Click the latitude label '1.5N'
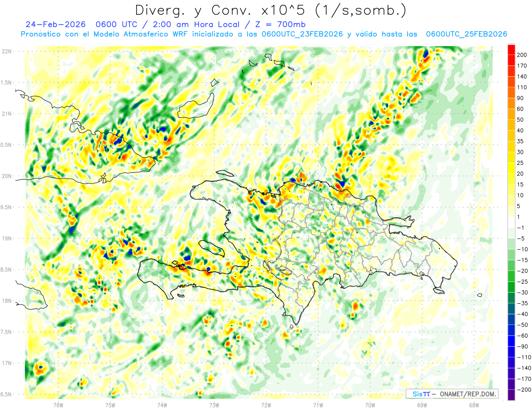532x411 pixels. click(6, 82)
